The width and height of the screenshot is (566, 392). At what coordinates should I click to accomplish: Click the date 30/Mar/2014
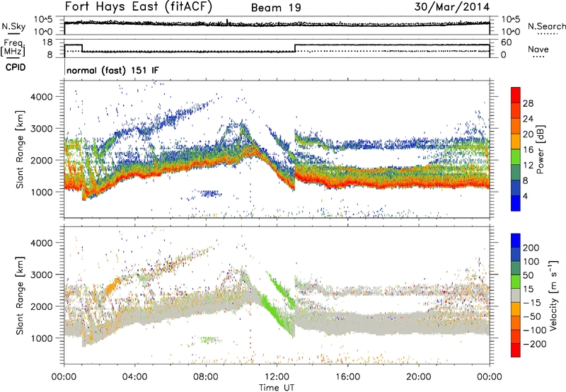(452, 7)
